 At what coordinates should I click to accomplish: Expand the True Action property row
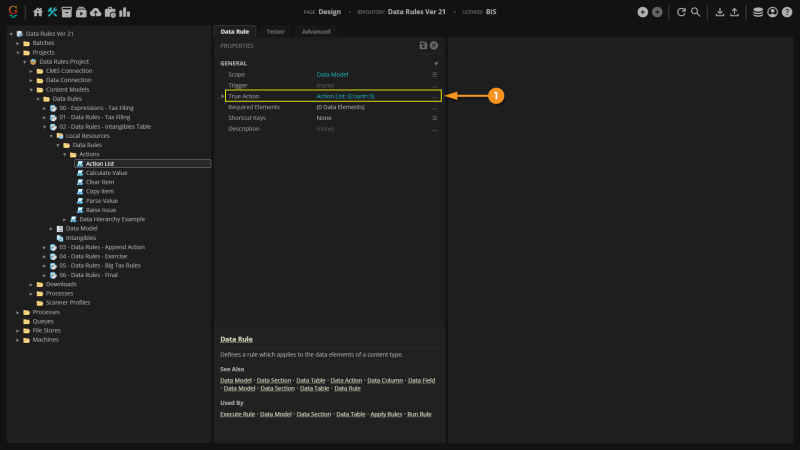(x=222, y=96)
